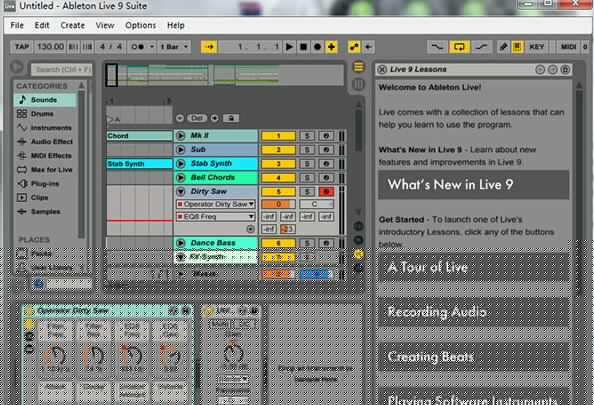Unfold the Bell Chords track
The image size is (594, 405).
pos(181,178)
